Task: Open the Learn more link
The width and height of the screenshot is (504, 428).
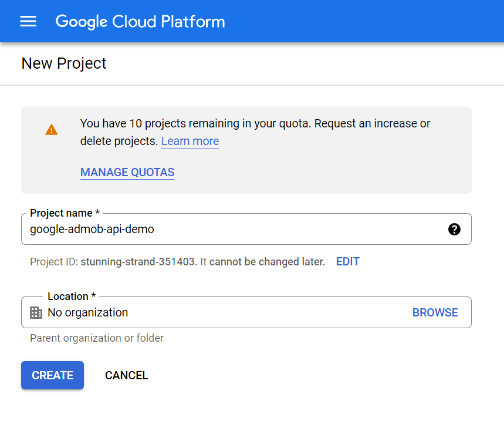Action: point(190,141)
